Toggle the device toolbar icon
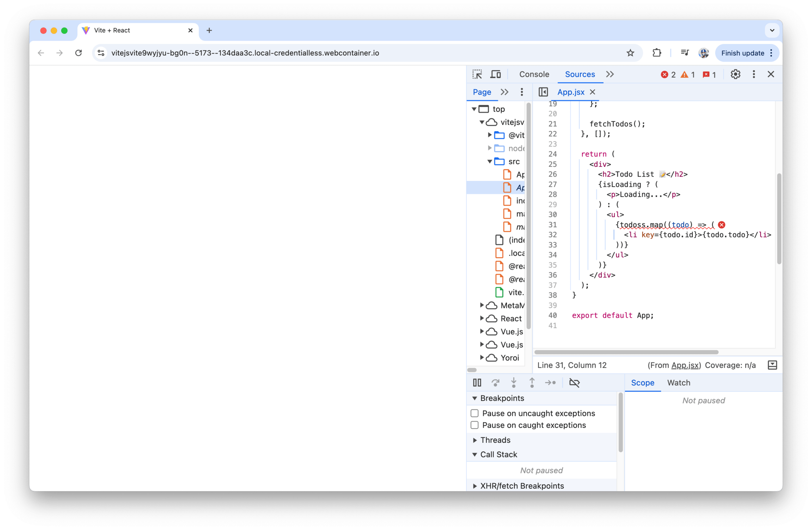812x530 pixels. coord(496,74)
